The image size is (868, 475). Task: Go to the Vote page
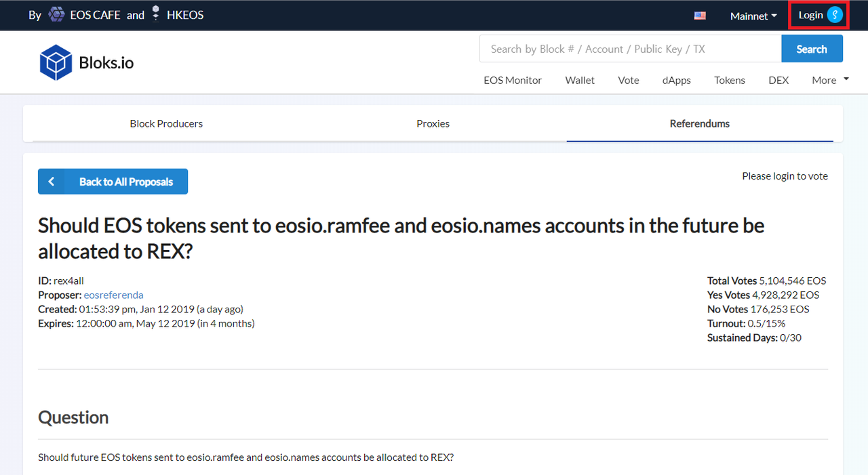coord(629,80)
